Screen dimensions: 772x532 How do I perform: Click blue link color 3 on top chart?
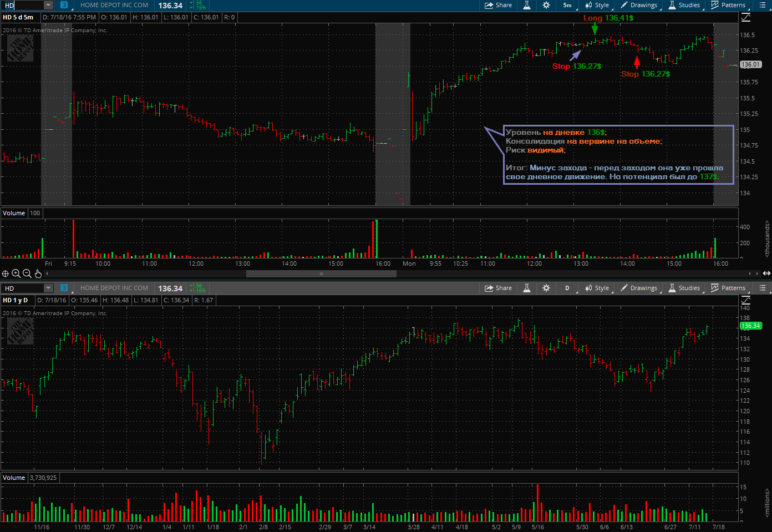tap(64, 5)
